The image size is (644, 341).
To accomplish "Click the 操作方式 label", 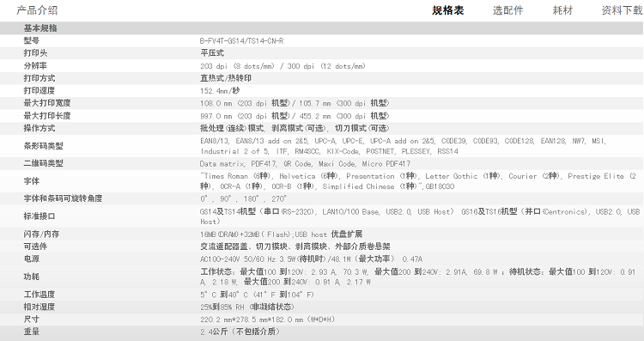I will pyautogui.click(x=39, y=128).
